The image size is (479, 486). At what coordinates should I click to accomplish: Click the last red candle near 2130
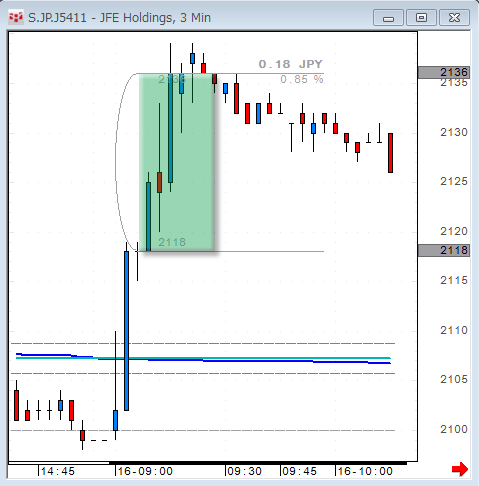(390, 153)
